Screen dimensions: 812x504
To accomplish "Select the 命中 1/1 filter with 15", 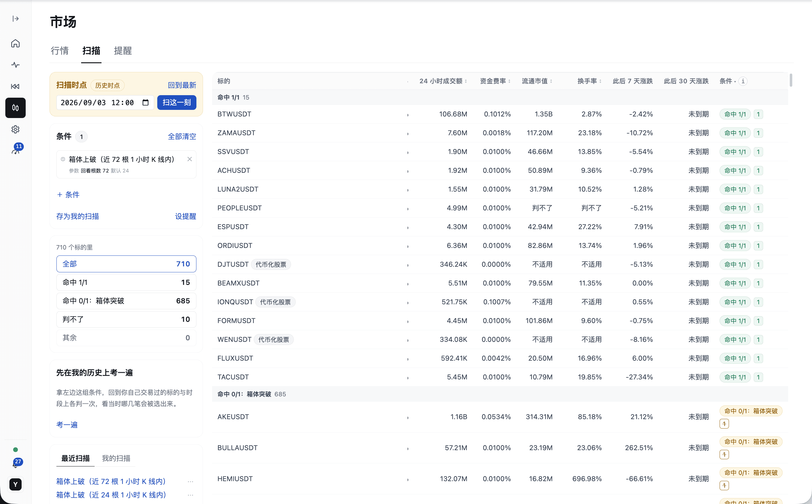I will pos(126,282).
